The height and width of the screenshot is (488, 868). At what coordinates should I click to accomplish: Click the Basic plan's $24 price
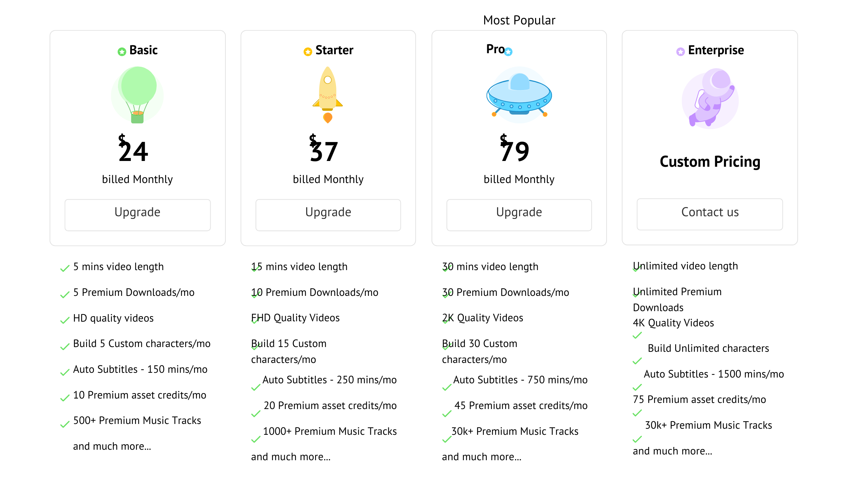(x=133, y=150)
